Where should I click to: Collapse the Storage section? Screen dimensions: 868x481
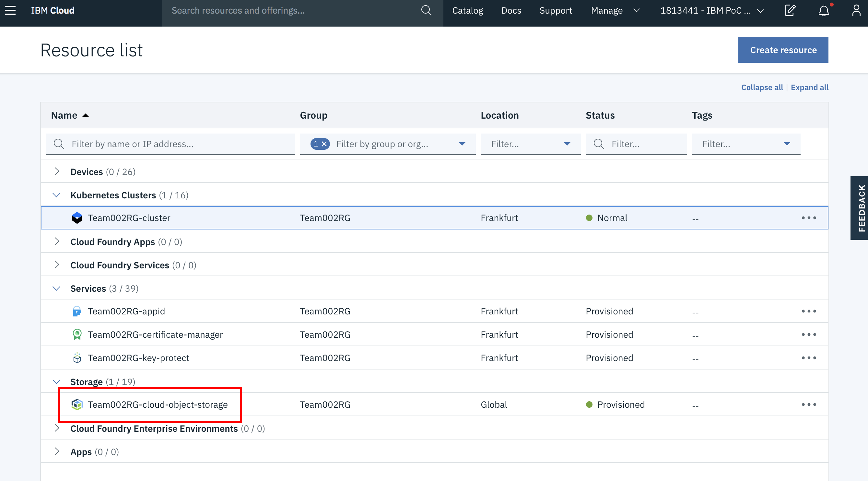(57, 381)
